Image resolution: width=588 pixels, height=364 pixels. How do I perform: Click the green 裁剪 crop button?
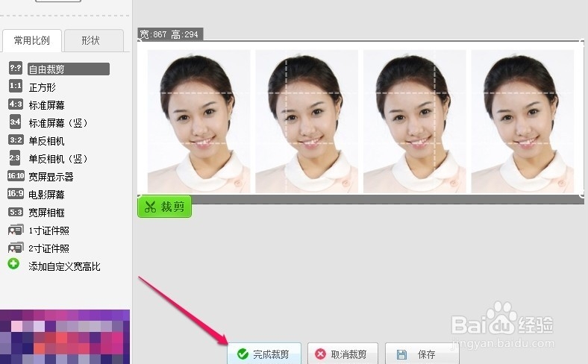(165, 207)
